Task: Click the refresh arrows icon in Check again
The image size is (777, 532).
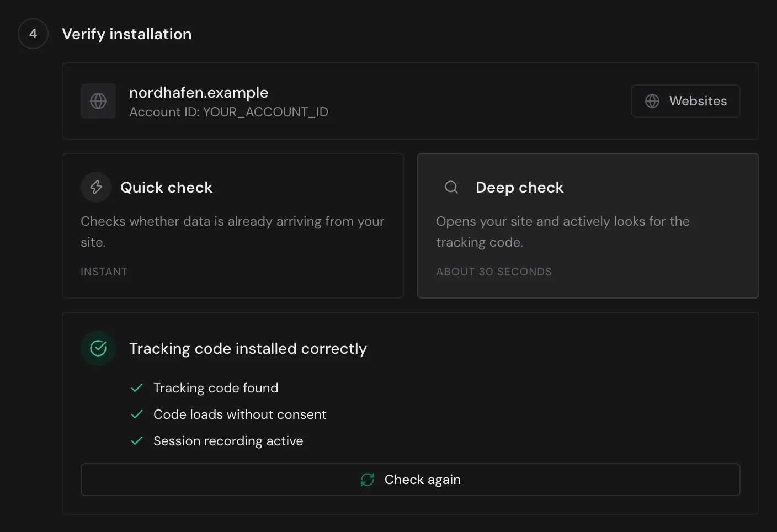Action: point(368,480)
